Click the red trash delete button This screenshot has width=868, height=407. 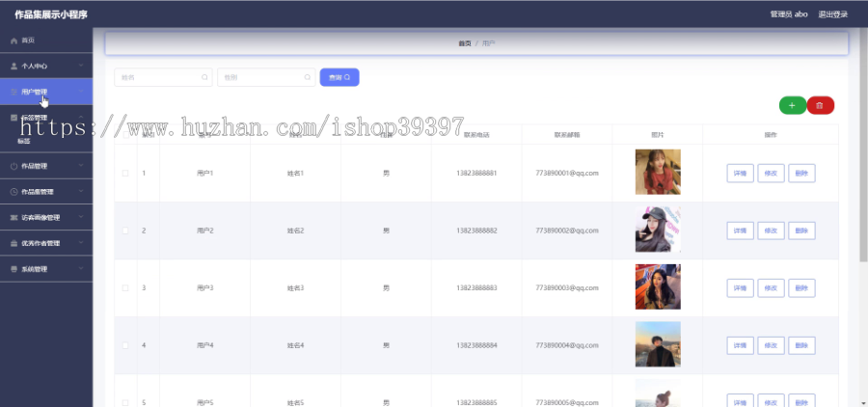[821, 105]
